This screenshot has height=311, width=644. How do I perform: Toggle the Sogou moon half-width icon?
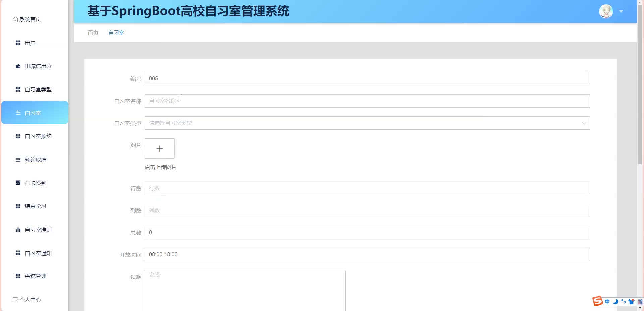[x=615, y=302]
